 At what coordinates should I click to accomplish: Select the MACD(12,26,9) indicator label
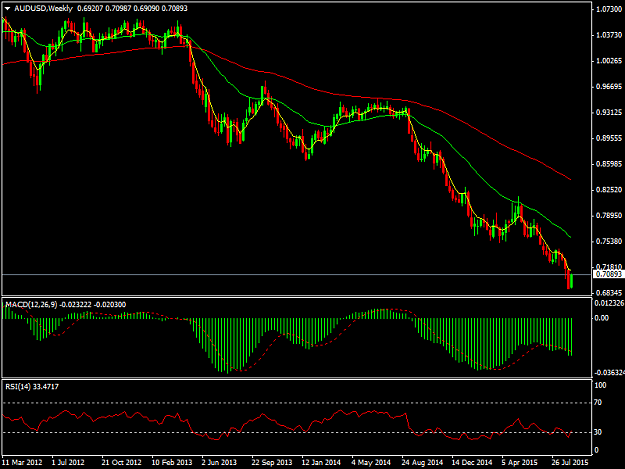(x=31, y=305)
